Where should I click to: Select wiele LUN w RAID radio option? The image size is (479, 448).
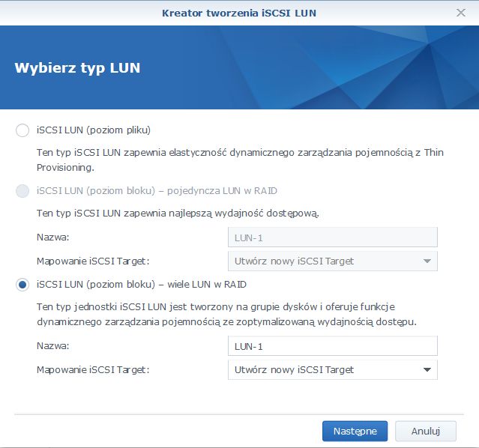pyautogui.click(x=22, y=285)
